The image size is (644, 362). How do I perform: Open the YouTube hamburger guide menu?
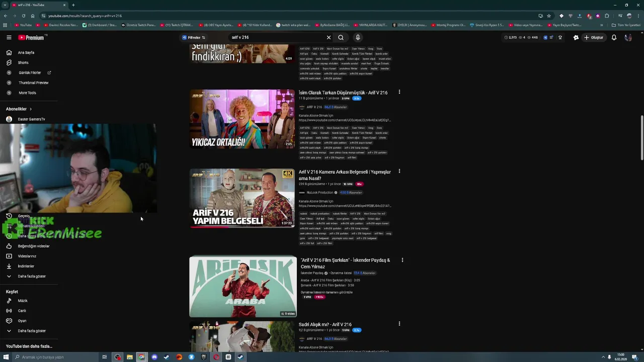point(9,37)
